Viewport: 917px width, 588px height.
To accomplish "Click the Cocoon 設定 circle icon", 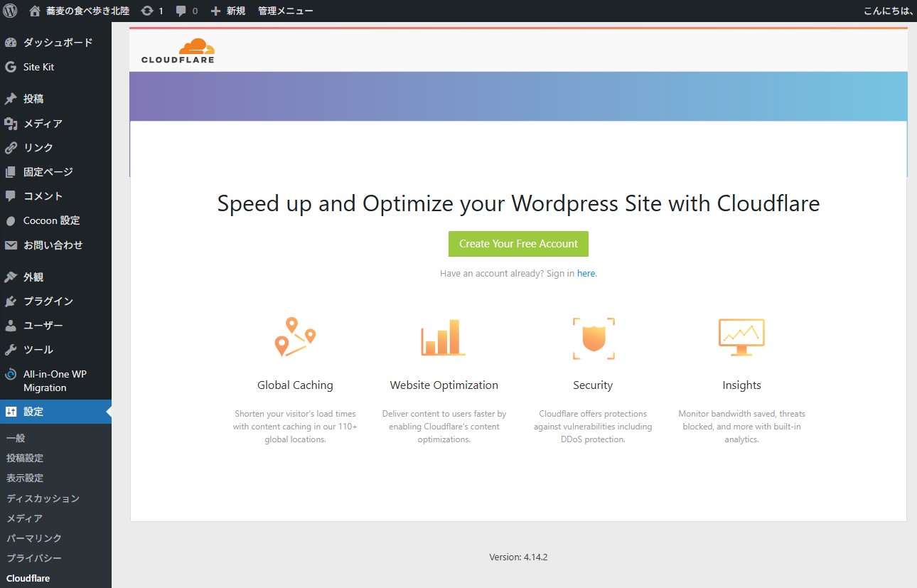I will click(x=11, y=220).
